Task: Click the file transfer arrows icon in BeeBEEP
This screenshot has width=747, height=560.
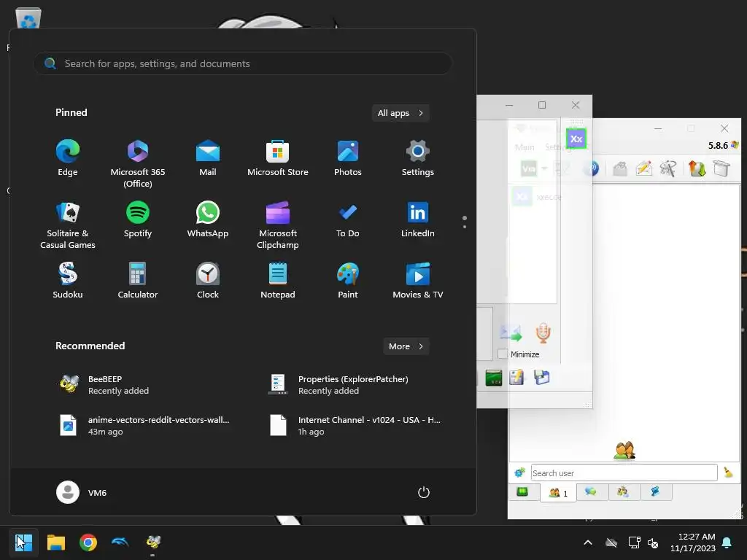Action: (697, 168)
